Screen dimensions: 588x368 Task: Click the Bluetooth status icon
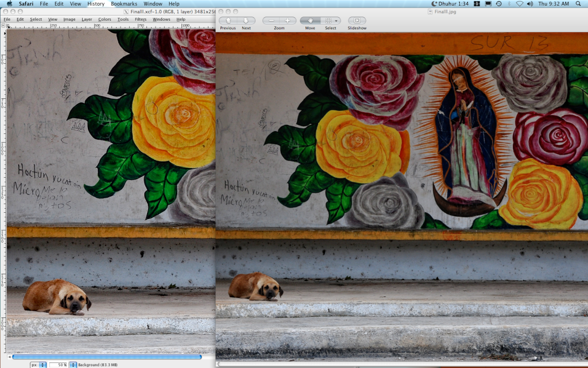tap(509, 4)
